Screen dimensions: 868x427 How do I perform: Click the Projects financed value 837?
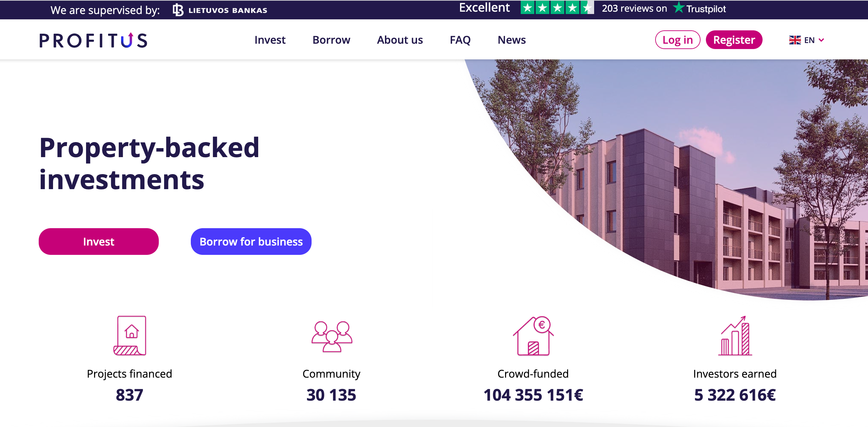pos(129,395)
